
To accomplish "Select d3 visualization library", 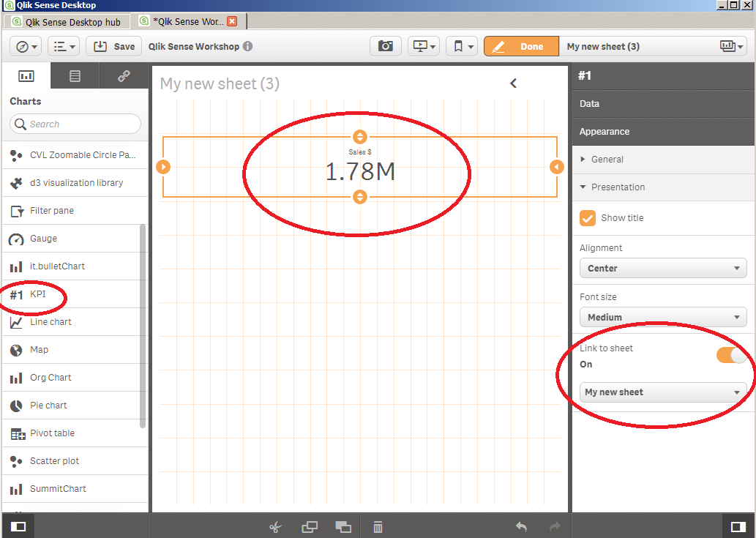I will point(75,183).
